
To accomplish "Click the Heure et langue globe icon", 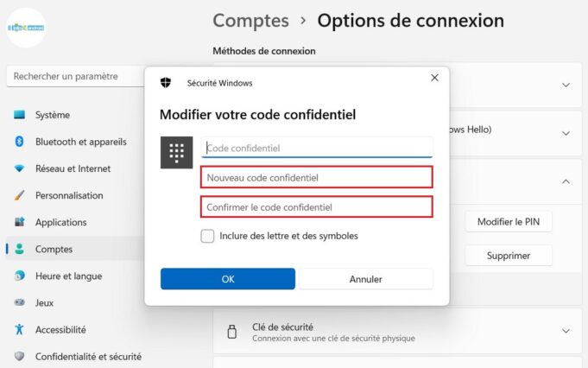I will click(x=19, y=276).
